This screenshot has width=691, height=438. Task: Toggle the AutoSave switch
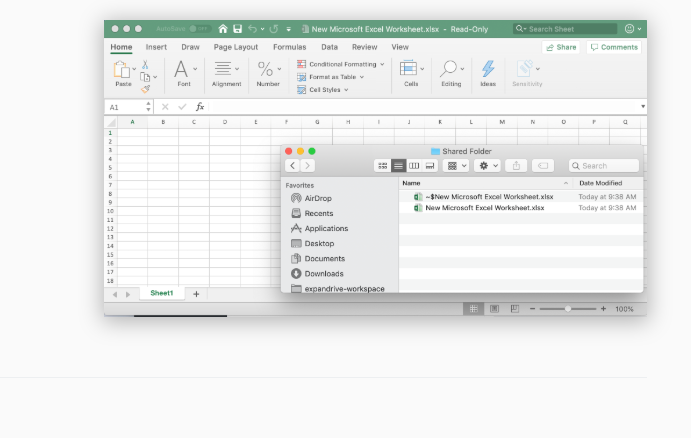coord(199,29)
